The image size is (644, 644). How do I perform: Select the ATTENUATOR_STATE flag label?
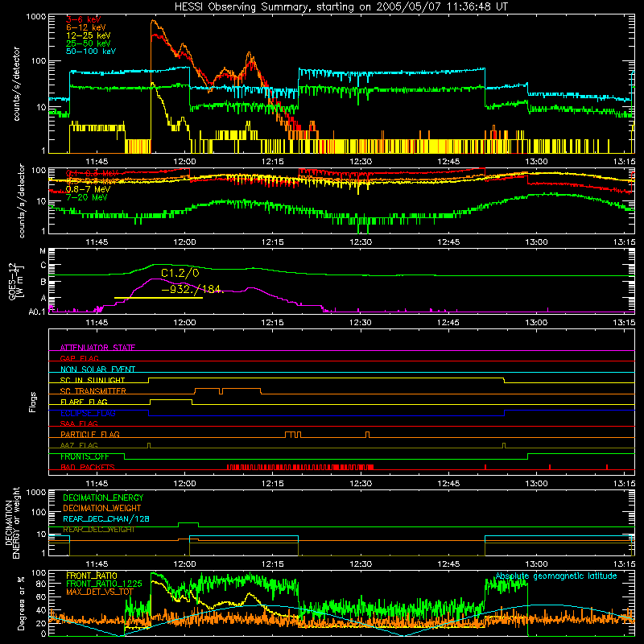point(97,348)
